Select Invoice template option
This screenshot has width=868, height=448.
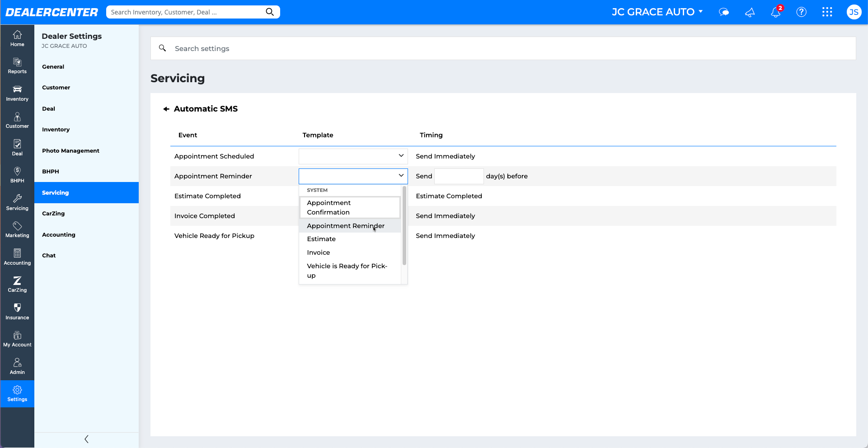350,252
